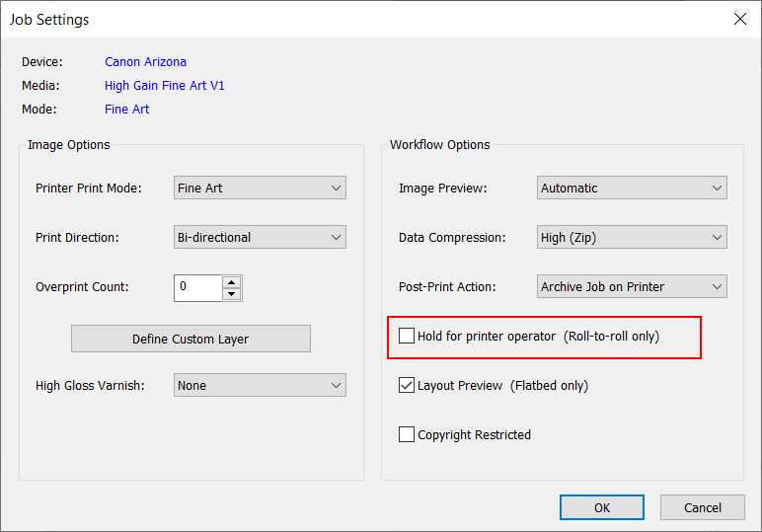The image size is (762, 532).
Task: Expand the Post-Print Action dropdown
Action: 632,287
